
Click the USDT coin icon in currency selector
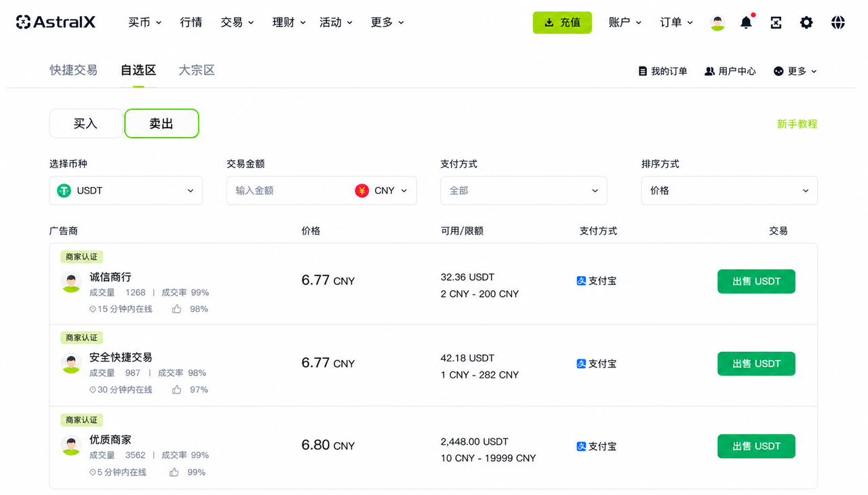tap(64, 191)
